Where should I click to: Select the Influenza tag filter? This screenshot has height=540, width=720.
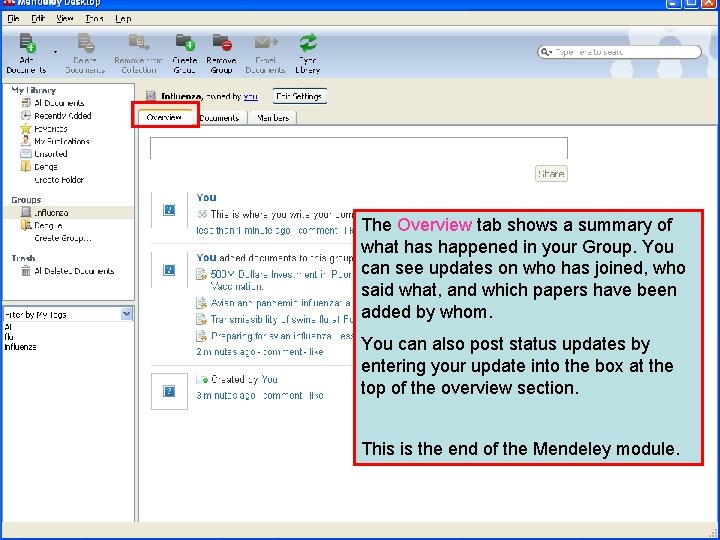click(20, 347)
